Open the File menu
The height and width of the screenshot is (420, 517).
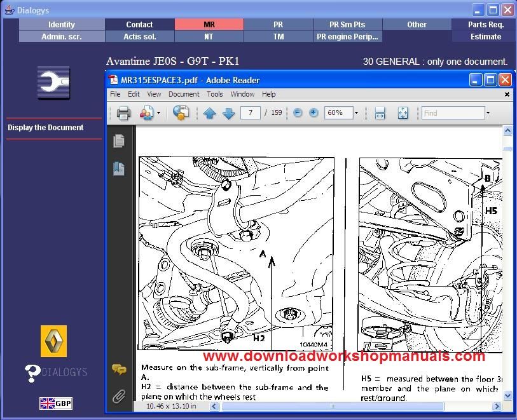pyautogui.click(x=115, y=94)
